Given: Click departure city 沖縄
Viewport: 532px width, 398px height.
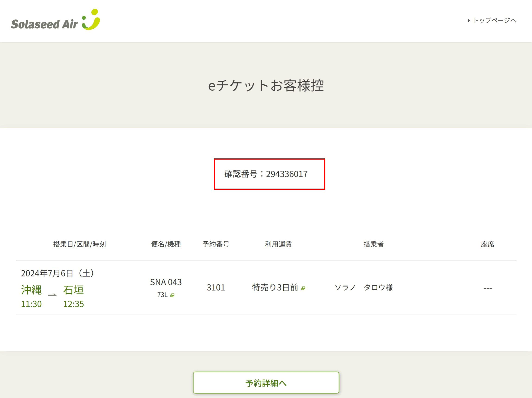Looking at the screenshot, I should coord(31,290).
